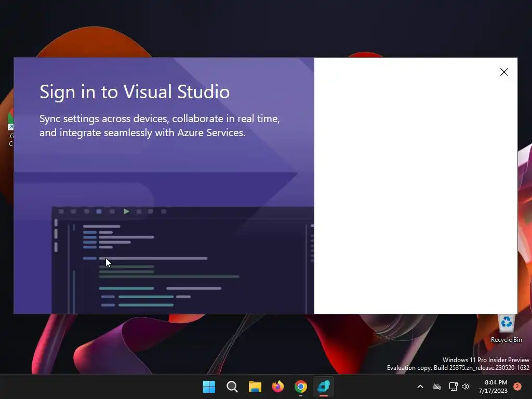Open taskbar Search
Screen dimensions: 532x399
[232, 387]
